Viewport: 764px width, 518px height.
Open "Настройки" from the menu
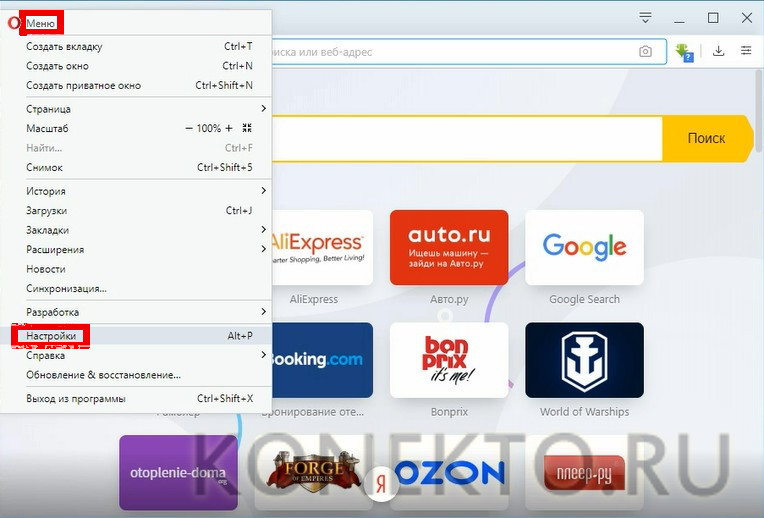[x=136, y=336]
